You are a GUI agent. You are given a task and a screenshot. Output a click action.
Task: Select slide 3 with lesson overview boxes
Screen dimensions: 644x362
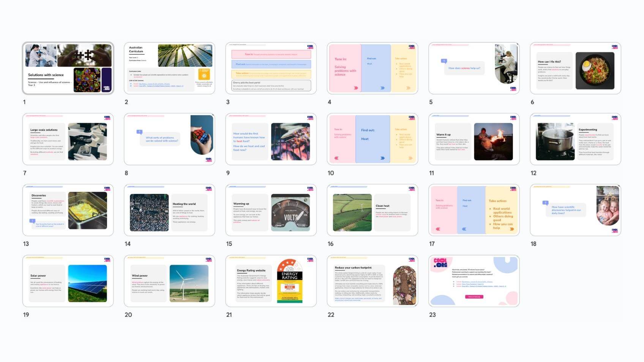click(271, 68)
